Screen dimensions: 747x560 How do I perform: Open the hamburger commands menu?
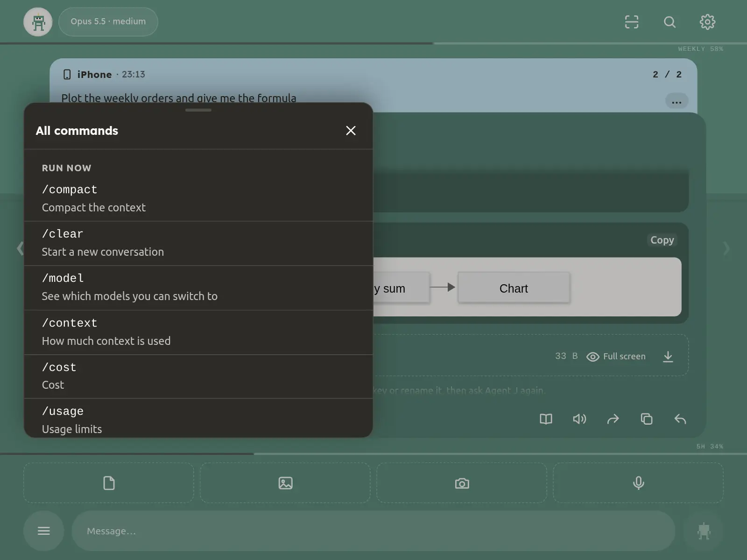click(x=44, y=531)
